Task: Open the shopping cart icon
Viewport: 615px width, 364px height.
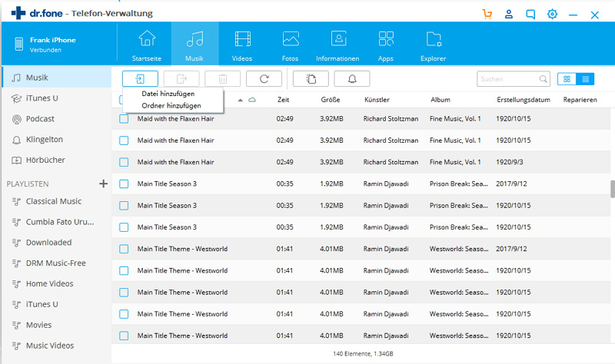Action: (487, 15)
